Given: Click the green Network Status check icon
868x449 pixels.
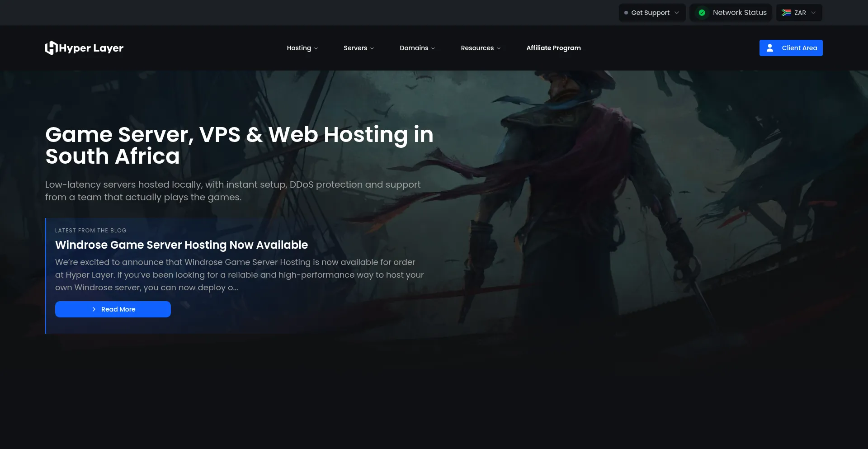Looking at the screenshot, I should click(x=702, y=13).
